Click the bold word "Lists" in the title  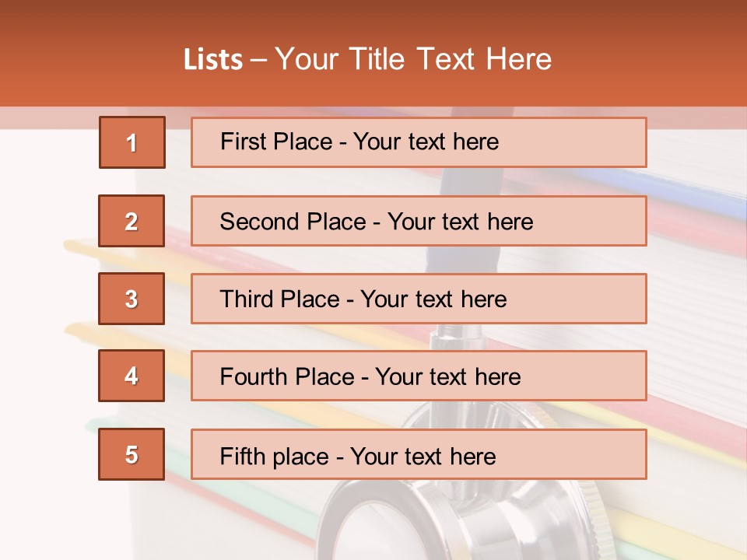point(213,59)
